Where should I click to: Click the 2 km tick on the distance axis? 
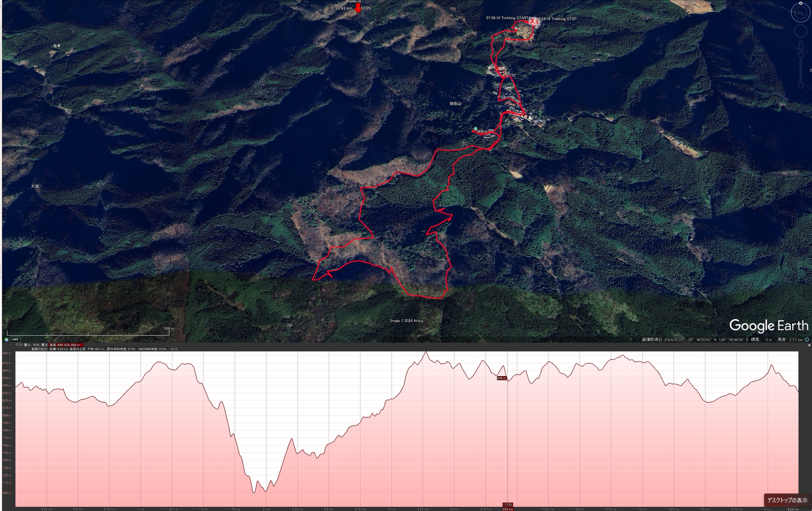pos(266,509)
